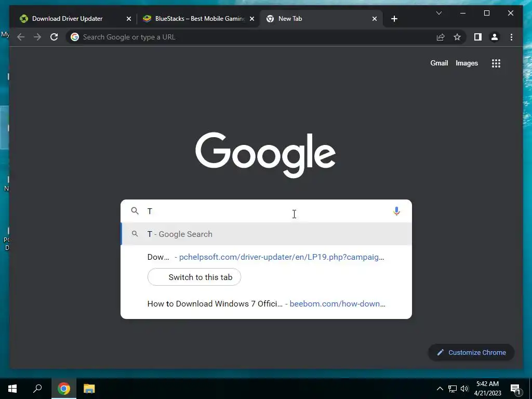Open network status tray icon
Screen dimensions: 532x399
pos(453,389)
